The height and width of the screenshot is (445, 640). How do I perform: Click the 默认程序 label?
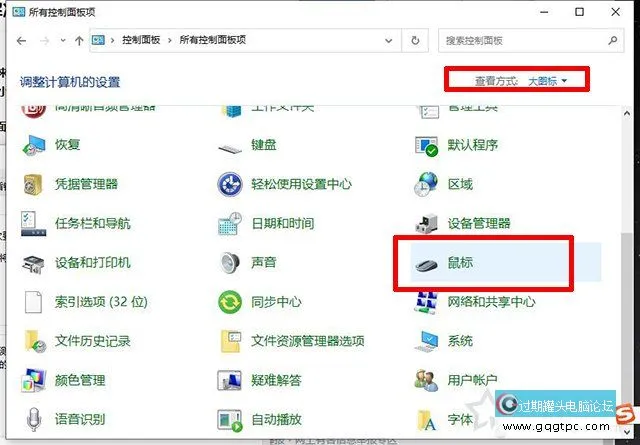point(473,145)
